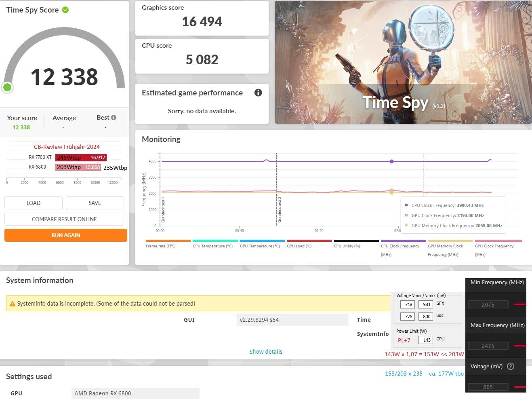532x399 pixels.
Task: Click Soc Vmax field showing 800
Action: pos(426,317)
